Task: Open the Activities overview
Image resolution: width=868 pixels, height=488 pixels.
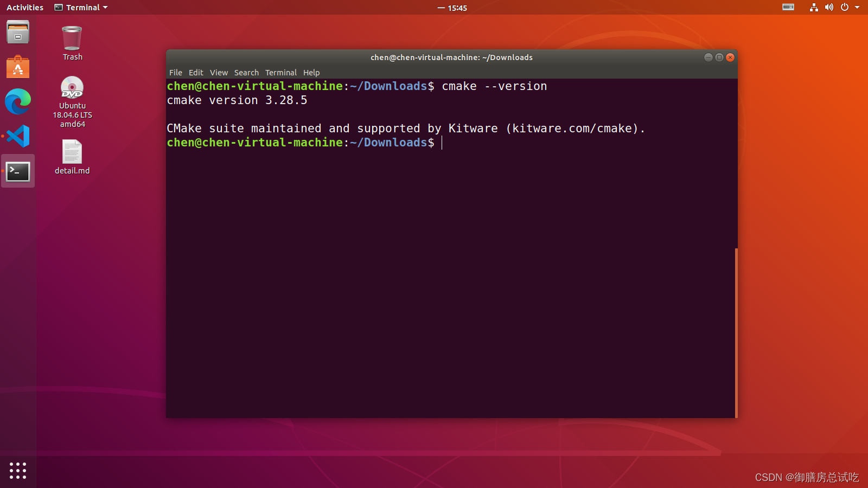Action: point(25,8)
